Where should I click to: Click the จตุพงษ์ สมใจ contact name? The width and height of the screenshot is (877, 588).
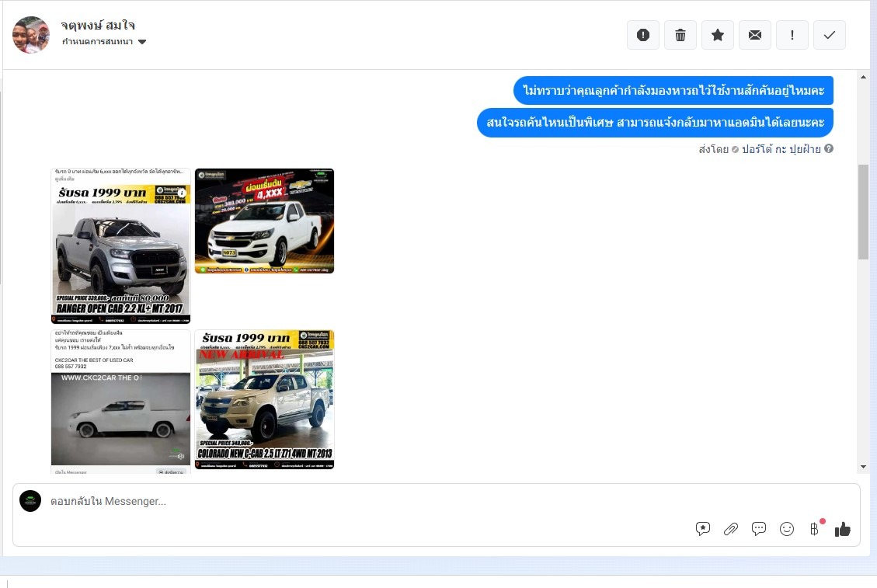98,25
